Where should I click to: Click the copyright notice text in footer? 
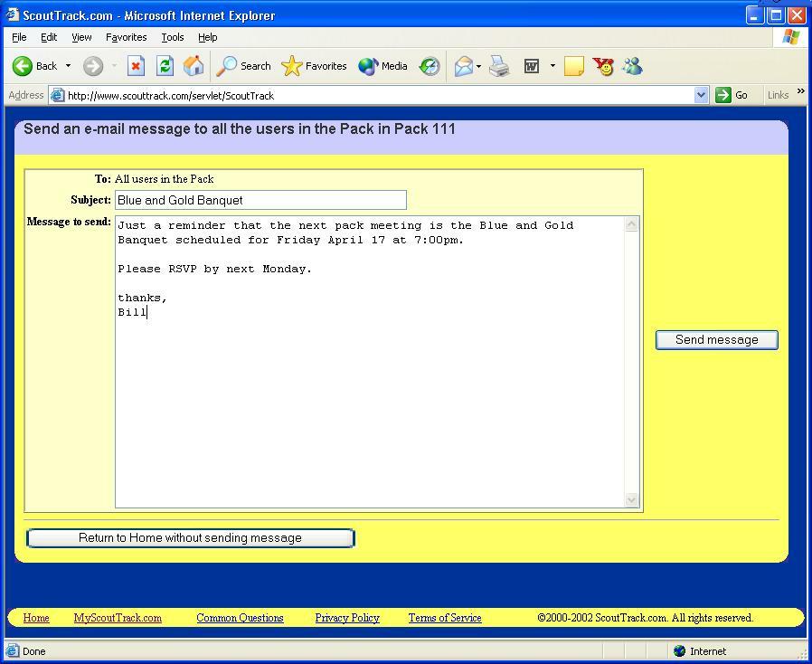click(646, 617)
